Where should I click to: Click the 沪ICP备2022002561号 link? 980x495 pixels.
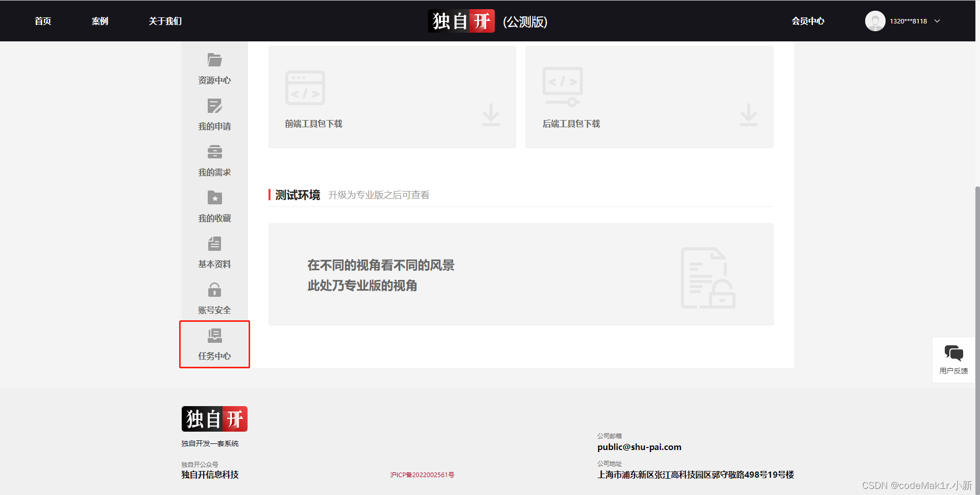[x=422, y=475]
